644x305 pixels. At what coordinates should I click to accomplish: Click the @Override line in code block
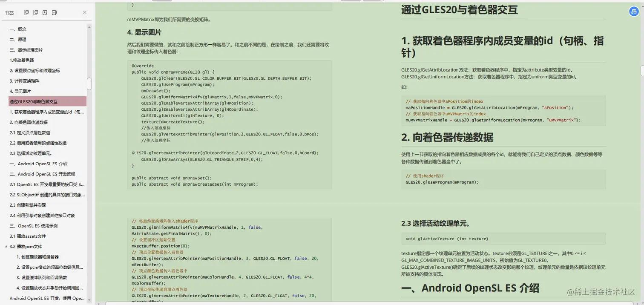[143, 66]
